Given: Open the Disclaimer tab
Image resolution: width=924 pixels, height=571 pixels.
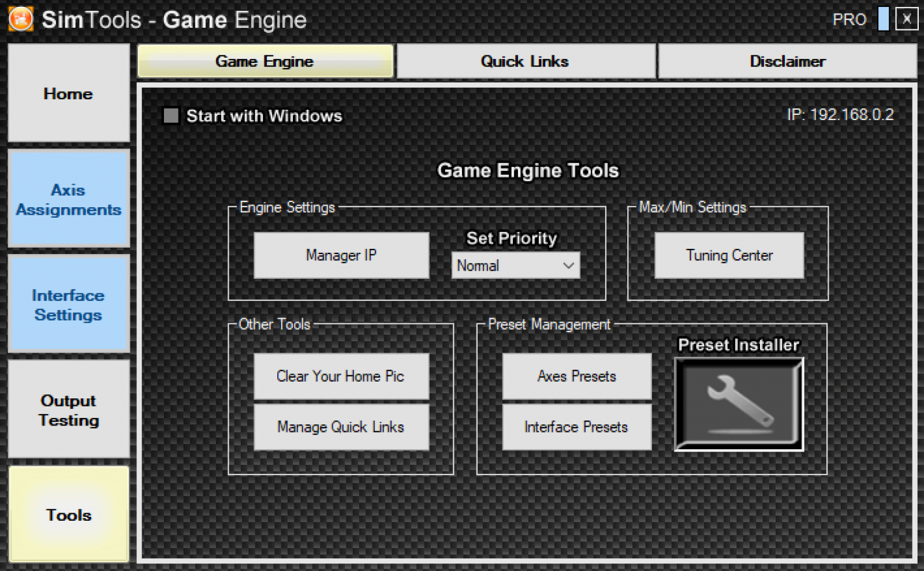Looking at the screenshot, I should pos(787,61).
